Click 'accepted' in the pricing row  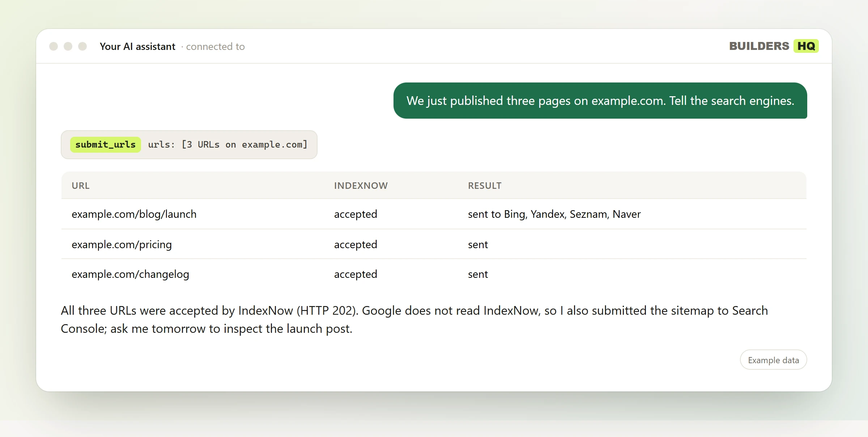pos(356,245)
